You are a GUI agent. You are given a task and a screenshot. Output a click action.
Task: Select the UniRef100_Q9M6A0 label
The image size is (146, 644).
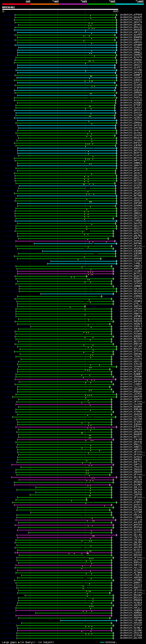pos(131,60)
